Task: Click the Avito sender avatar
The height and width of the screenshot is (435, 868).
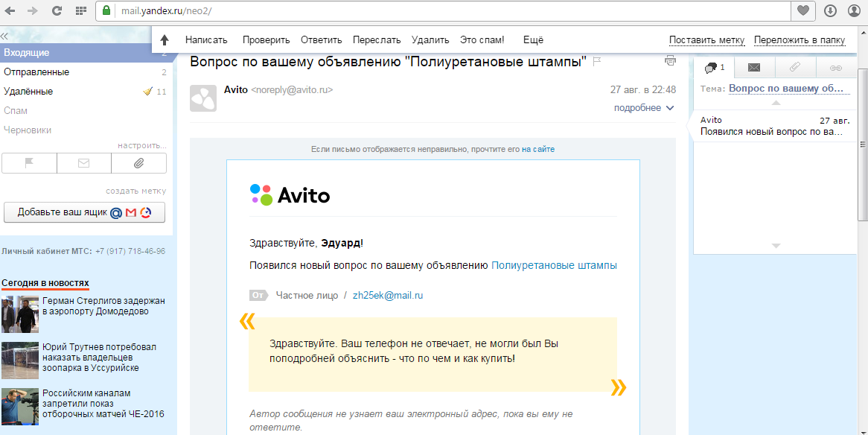Action: (203, 98)
